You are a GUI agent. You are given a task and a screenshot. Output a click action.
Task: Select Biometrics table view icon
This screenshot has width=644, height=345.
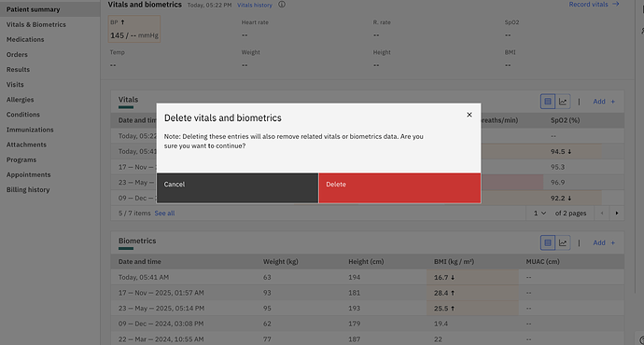[548, 242]
